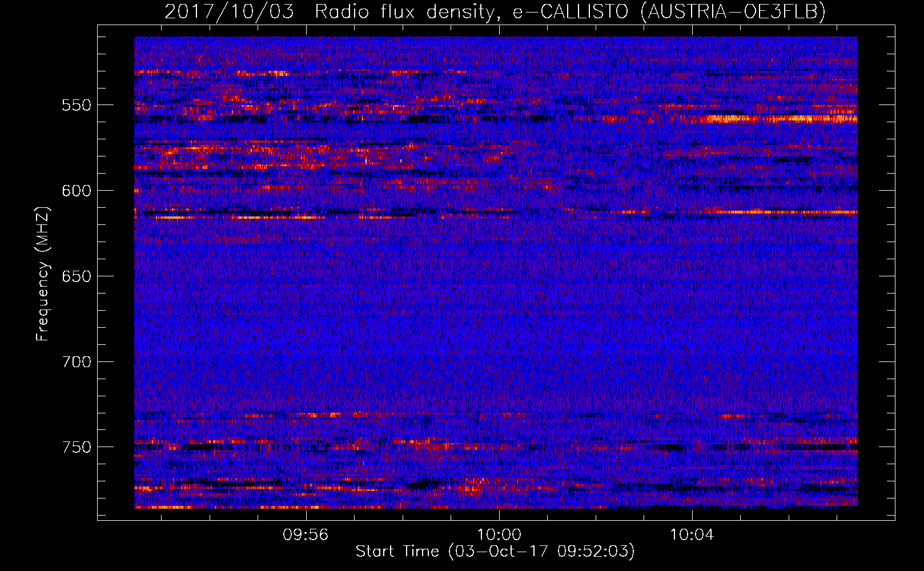924x571 pixels.
Task: Click the 650 frequency tick label
Action: click(x=77, y=276)
